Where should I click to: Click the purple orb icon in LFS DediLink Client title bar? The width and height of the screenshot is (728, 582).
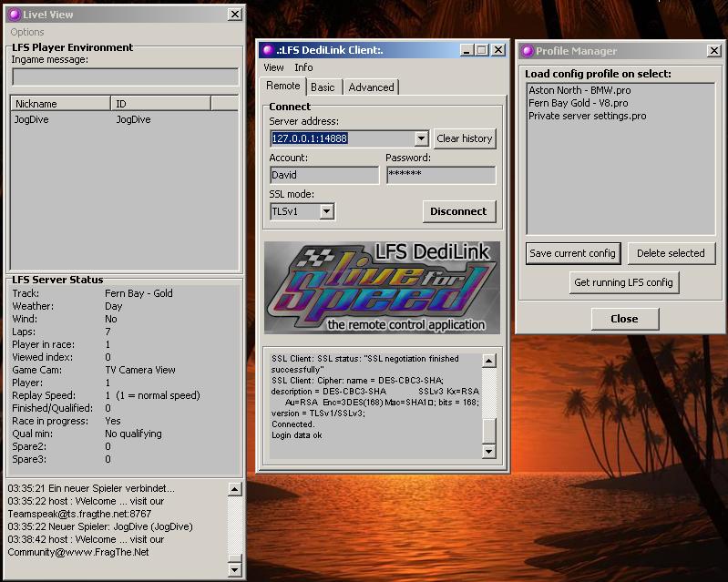[268, 50]
